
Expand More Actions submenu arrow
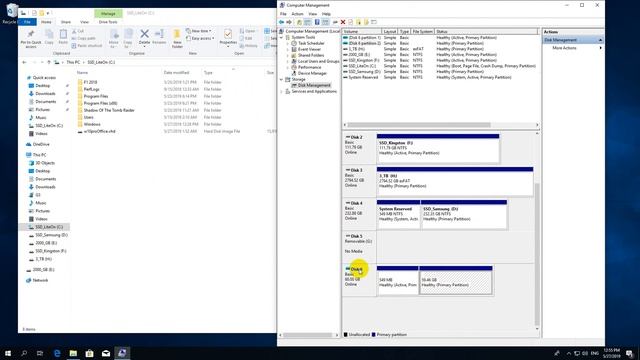(600, 48)
